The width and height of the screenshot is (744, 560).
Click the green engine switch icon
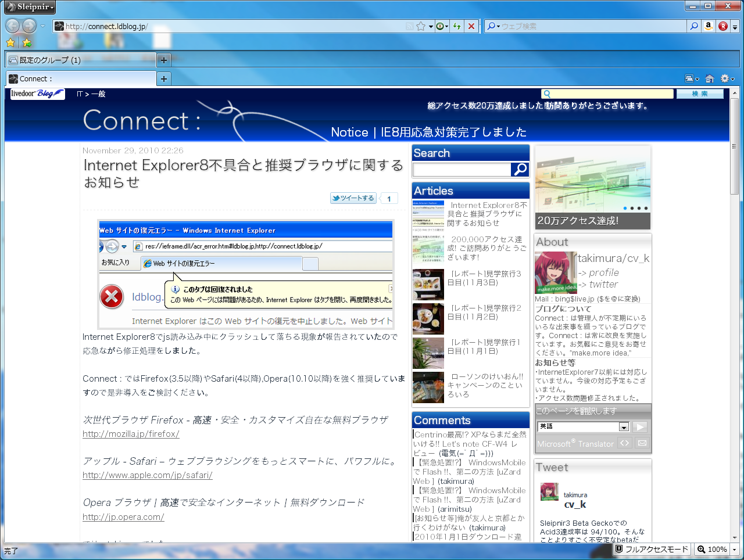point(440,26)
